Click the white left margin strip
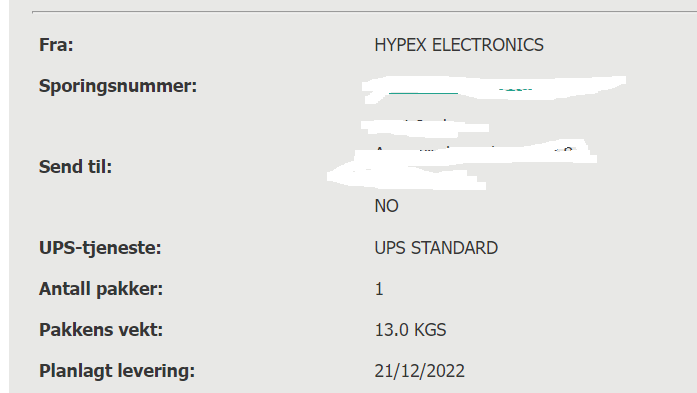Image resolution: width=697 pixels, height=393 pixels. pyautogui.click(x=4, y=196)
